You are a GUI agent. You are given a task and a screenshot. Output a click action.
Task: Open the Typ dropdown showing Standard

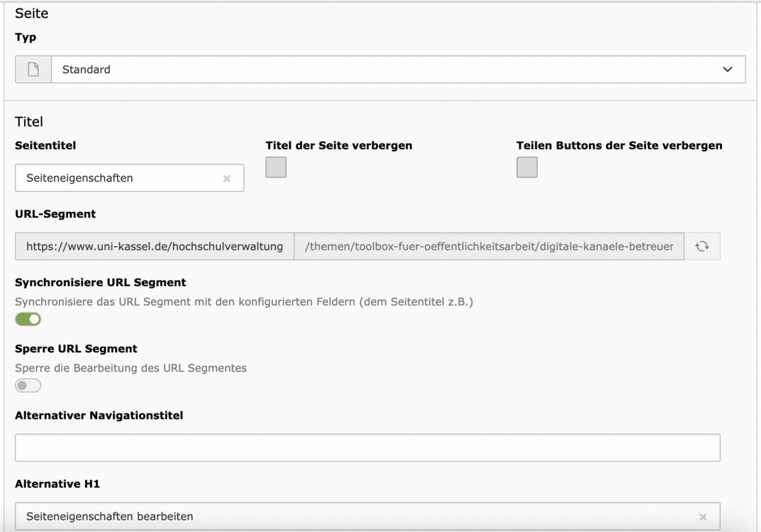[384, 70]
